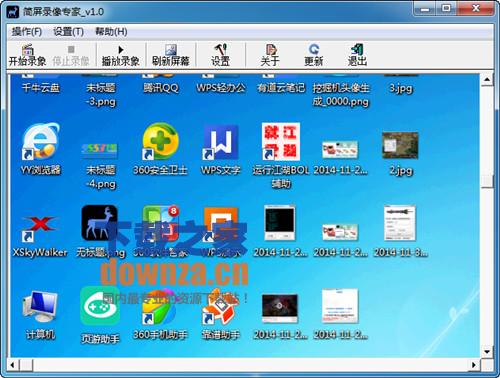This screenshot has width=500, height=378.
Task: Open the 帮助(H) menu
Action: tap(111, 32)
